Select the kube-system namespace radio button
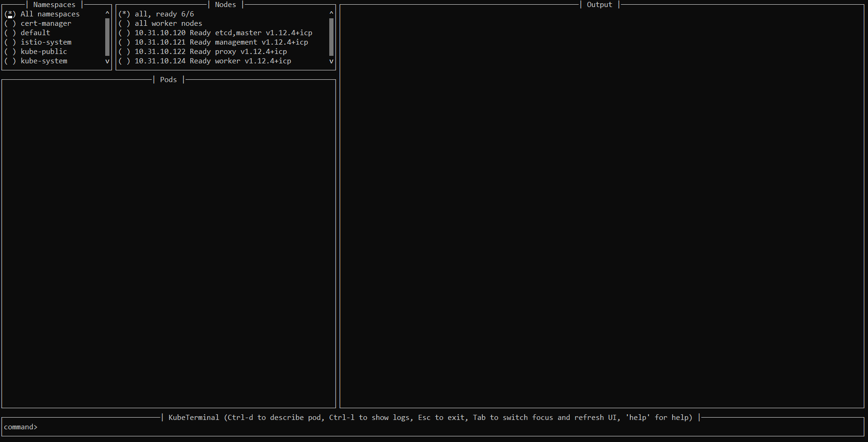Screen dimensions: 868x442 click(x=10, y=61)
